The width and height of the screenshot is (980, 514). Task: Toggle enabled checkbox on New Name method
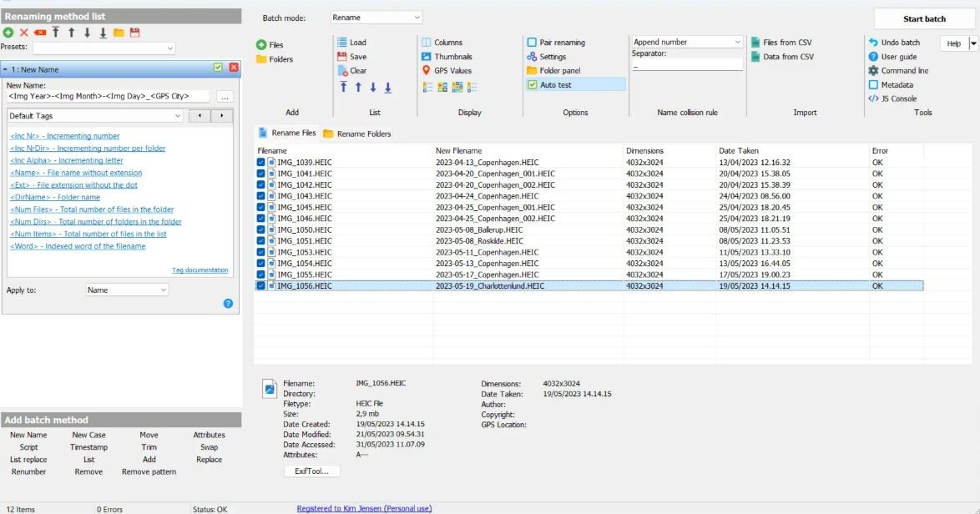click(x=218, y=68)
